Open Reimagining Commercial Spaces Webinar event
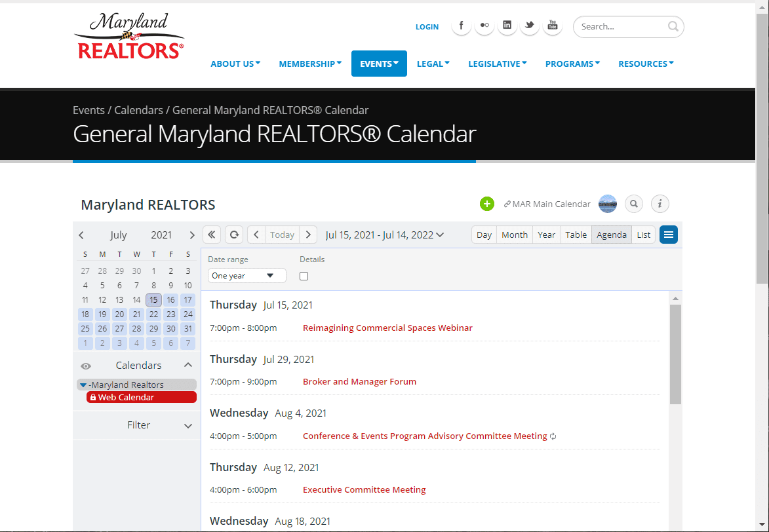 pos(387,328)
